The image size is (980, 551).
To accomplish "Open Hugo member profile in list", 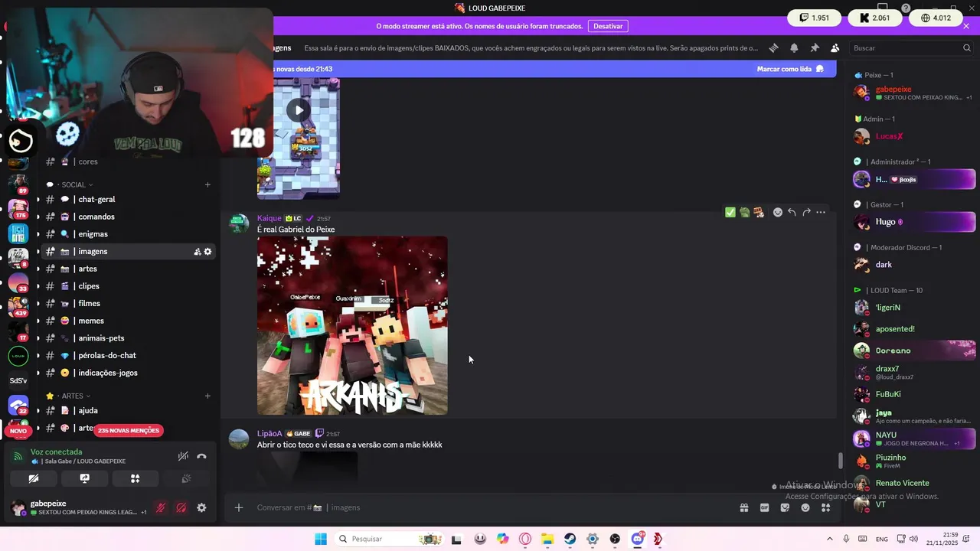I will (914, 222).
